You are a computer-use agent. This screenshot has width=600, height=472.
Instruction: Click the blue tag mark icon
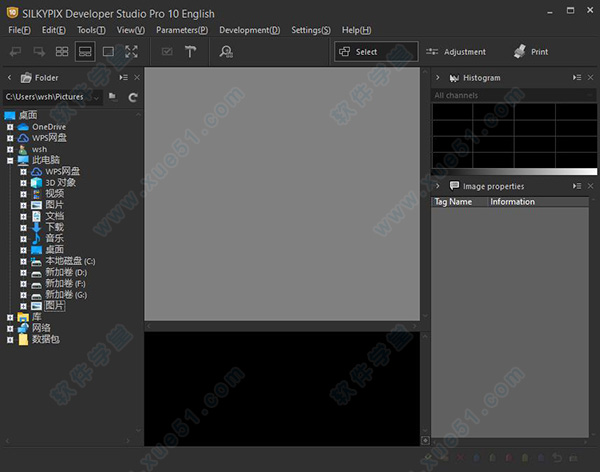476,457
